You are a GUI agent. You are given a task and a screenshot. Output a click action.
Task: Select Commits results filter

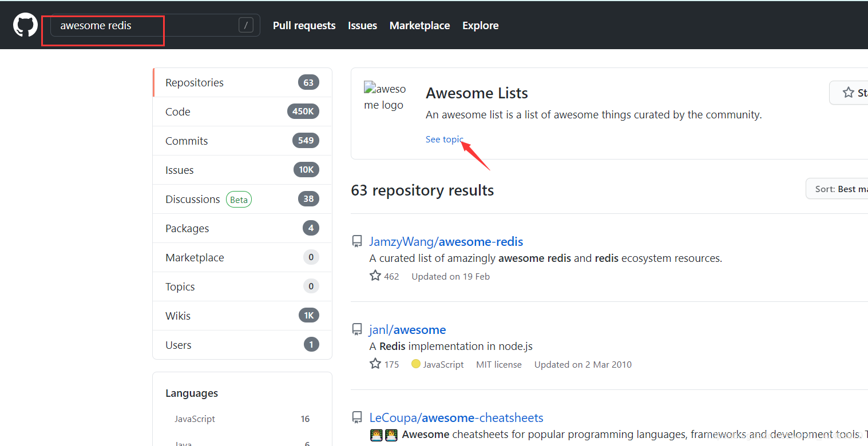pos(242,141)
